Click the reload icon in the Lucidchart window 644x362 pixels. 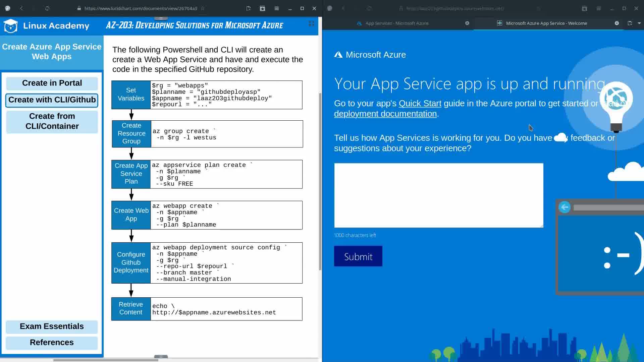pyautogui.click(x=47, y=8)
